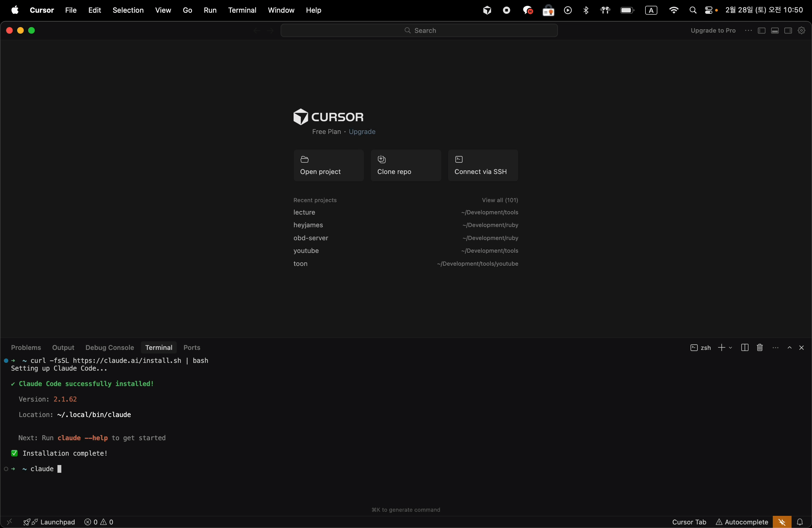812x528 pixels.
Task: Open Control Center toggles icon
Action: click(x=709, y=10)
